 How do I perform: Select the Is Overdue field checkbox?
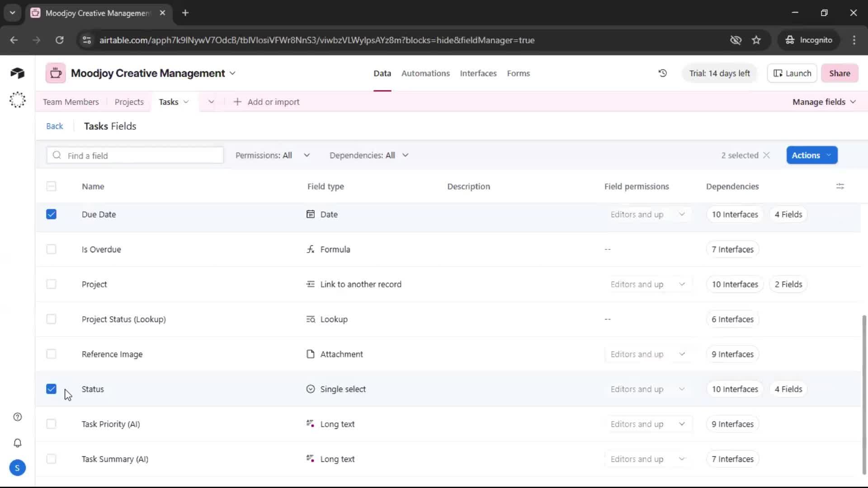(x=51, y=249)
